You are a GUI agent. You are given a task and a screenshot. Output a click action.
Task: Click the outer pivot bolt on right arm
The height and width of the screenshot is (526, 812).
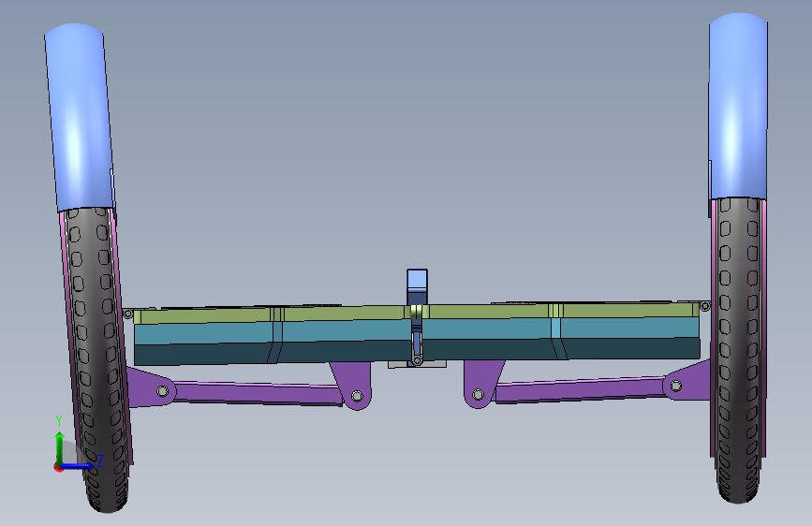pyautogui.click(x=675, y=386)
